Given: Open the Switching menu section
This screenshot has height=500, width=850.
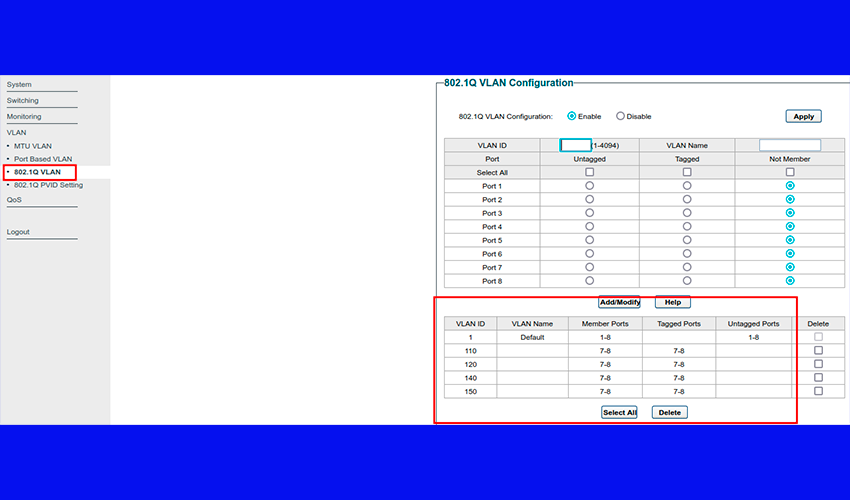Looking at the screenshot, I should coord(22,100).
